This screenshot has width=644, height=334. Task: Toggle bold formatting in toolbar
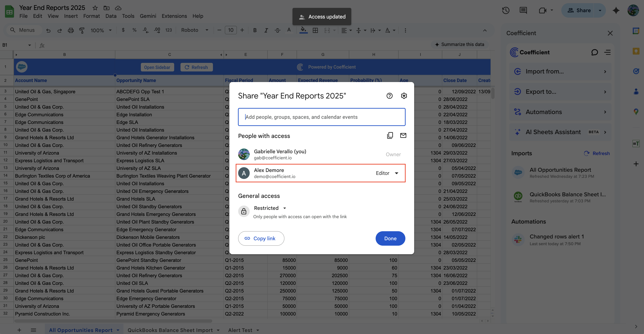pyautogui.click(x=255, y=30)
